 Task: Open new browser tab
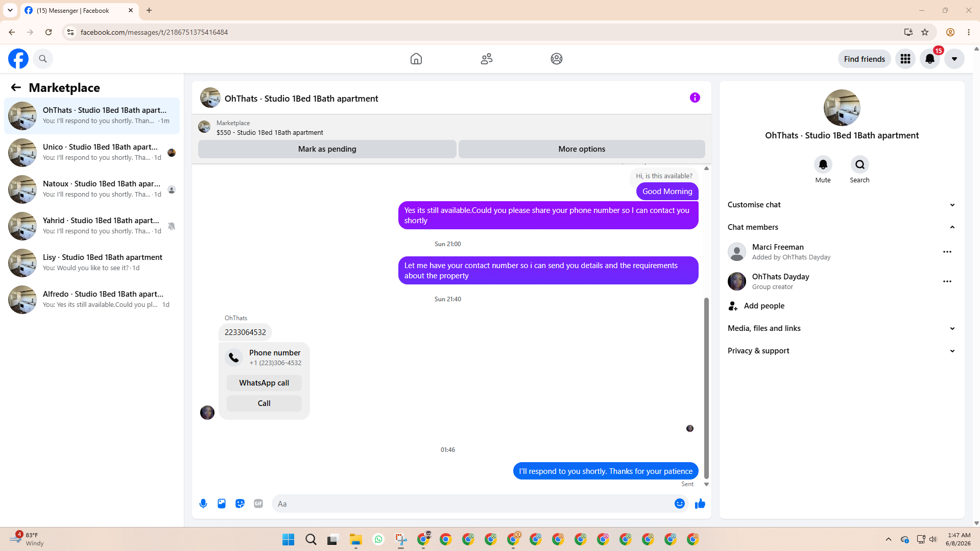[x=149, y=10]
